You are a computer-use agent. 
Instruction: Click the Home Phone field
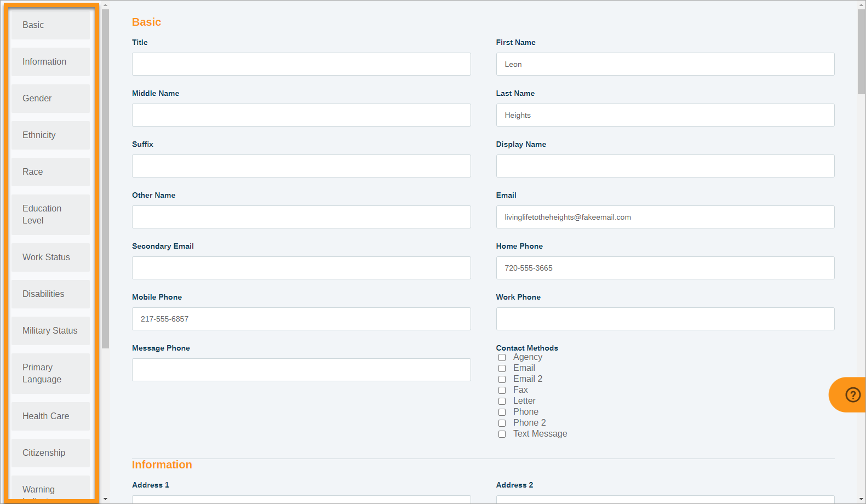(x=665, y=268)
